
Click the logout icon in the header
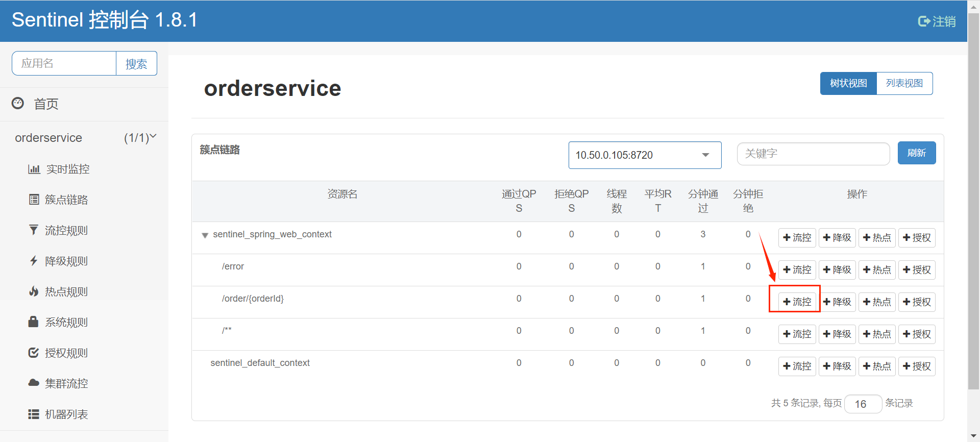pos(924,21)
